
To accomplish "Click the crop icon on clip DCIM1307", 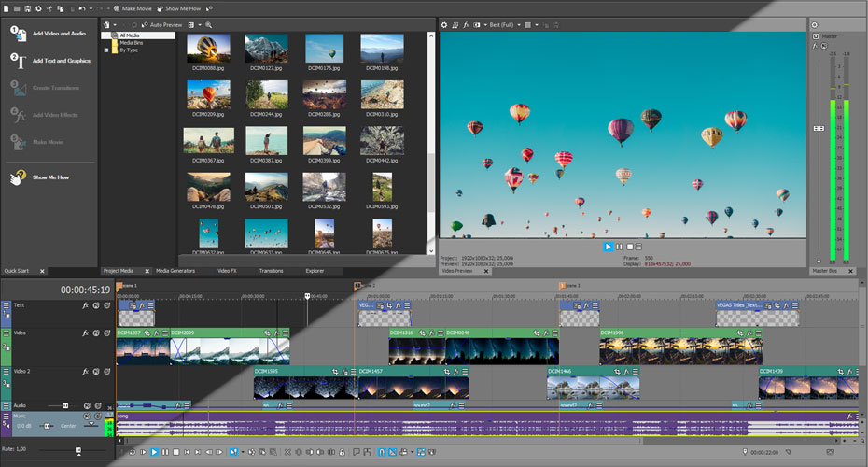I will point(147,333).
